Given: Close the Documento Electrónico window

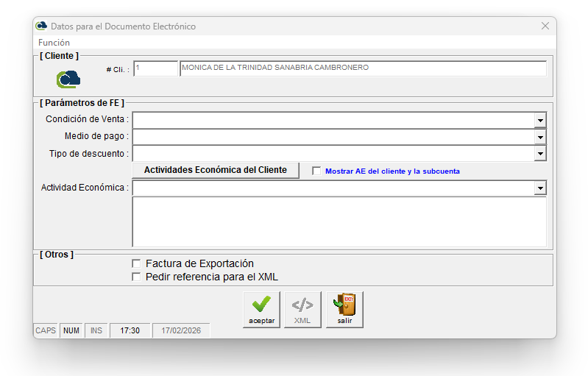Looking at the screenshot, I should (x=545, y=26).
